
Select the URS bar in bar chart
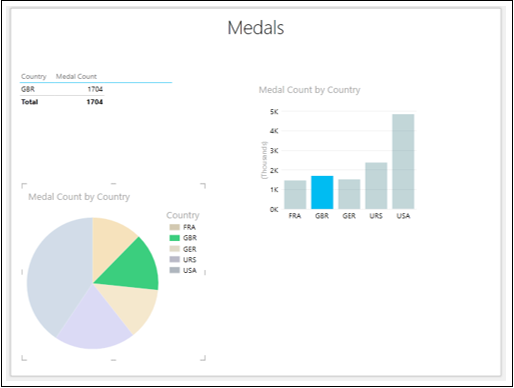[376, 186]
